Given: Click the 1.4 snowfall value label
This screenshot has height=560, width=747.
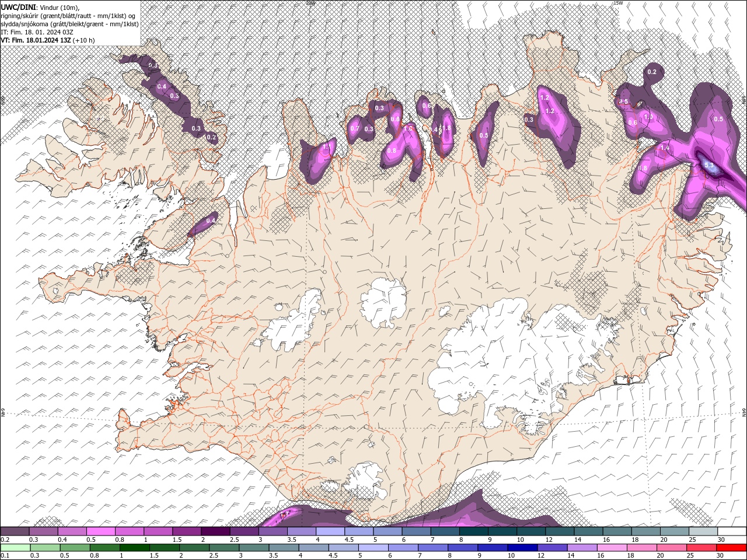Looking at the screenshot, I should coord(664,148).
